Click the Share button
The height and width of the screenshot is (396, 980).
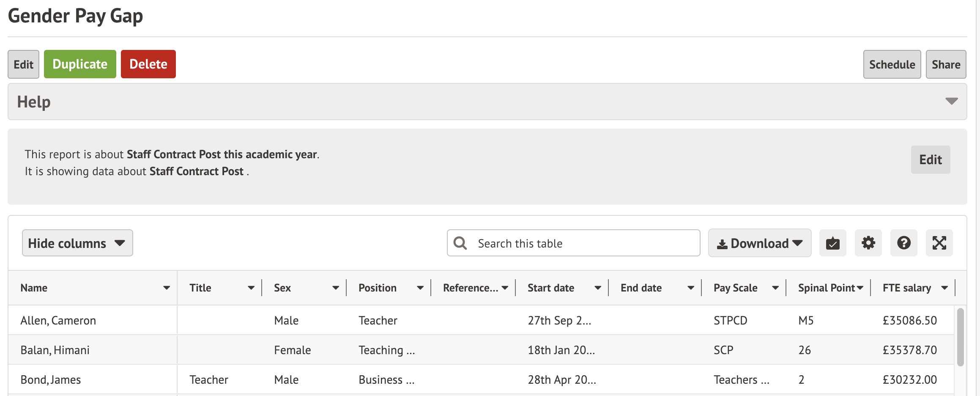(x=946, y=64)
